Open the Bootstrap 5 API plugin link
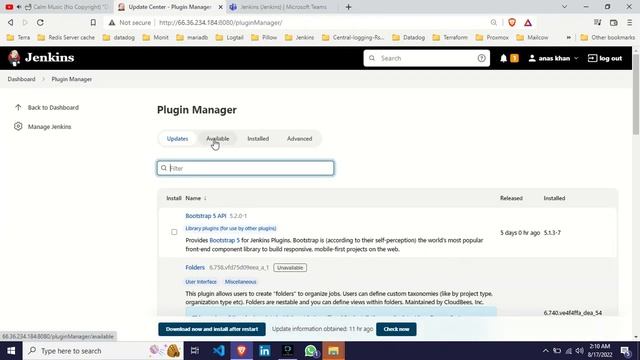 tap(206, 216)
